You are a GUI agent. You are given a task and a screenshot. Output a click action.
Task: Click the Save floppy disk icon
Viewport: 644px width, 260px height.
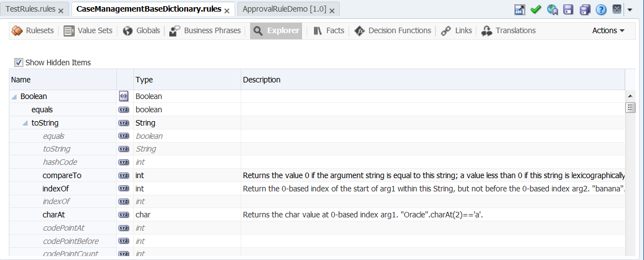(x=568, y=9)
